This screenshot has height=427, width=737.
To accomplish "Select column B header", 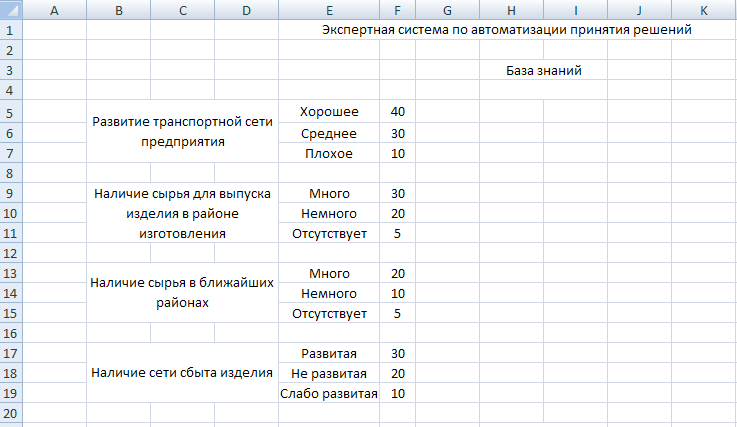I will click(x=118, y=10).
